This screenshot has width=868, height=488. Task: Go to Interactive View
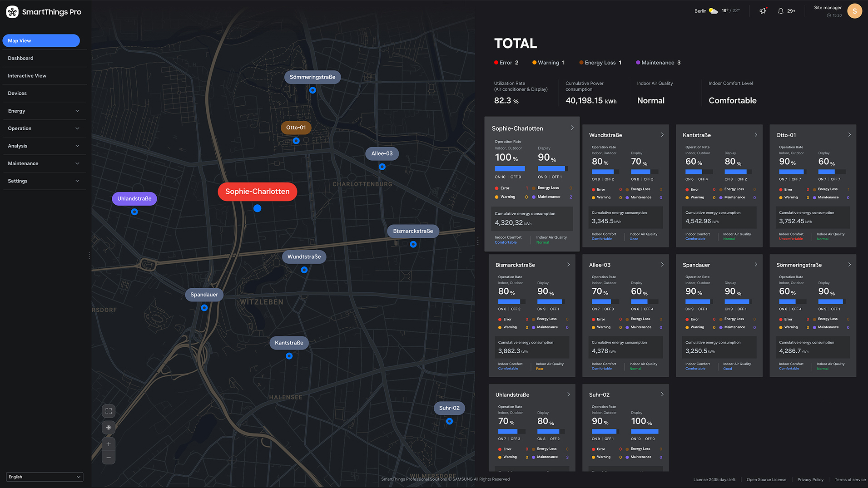click(x=27, y=76)
